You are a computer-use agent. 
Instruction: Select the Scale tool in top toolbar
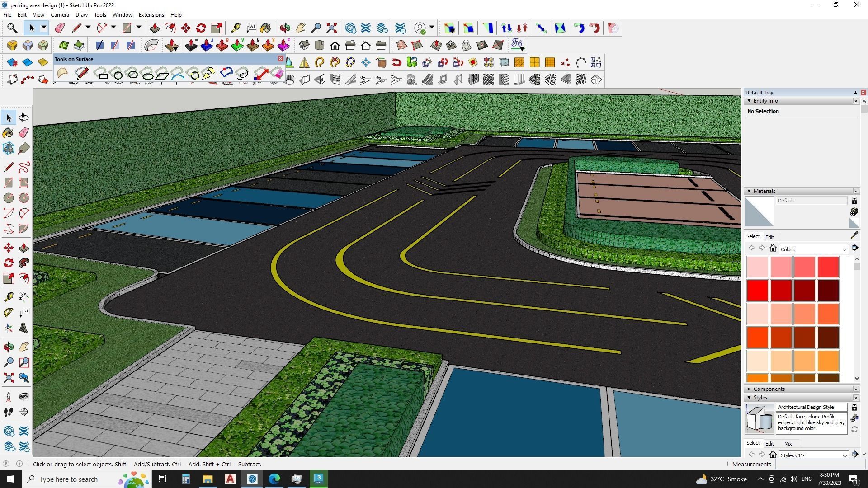pyautogui.click(x=217, y=28)
